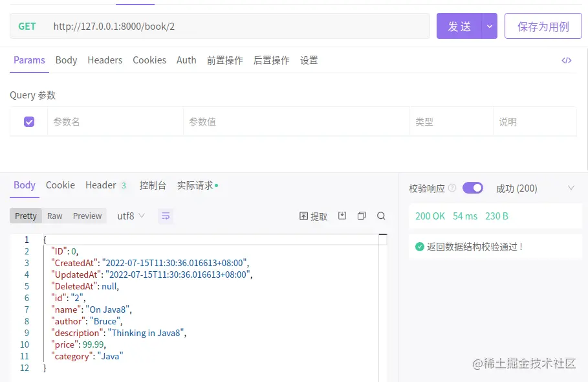
Task: Click the 说明 description field
Action: (x=535, y=122)
